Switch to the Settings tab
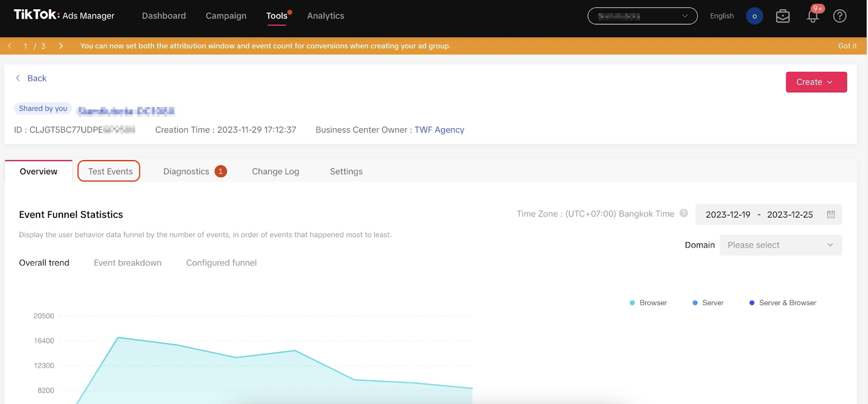The image size is (868, 404). tap(346, 172)
